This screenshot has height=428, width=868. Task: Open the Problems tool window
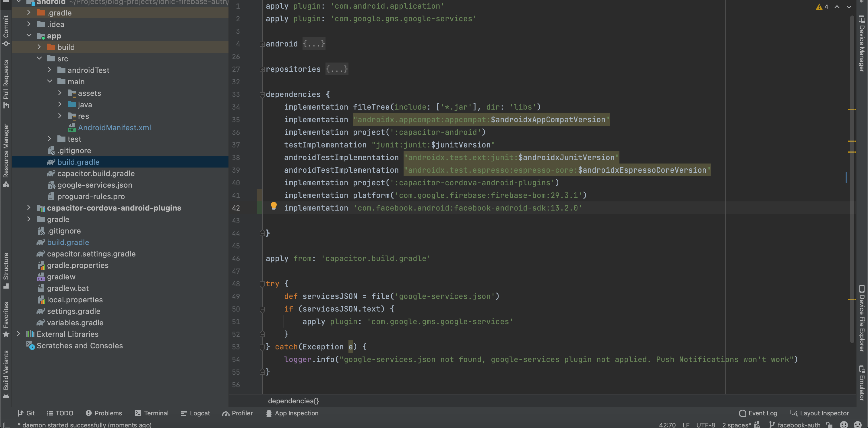coord(104,413)
